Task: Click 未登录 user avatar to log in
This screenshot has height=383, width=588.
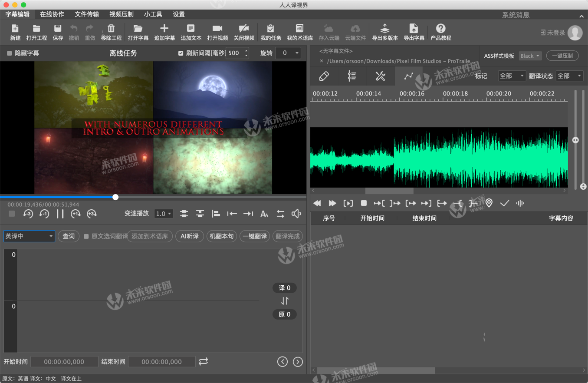Action: pos(575,33)
